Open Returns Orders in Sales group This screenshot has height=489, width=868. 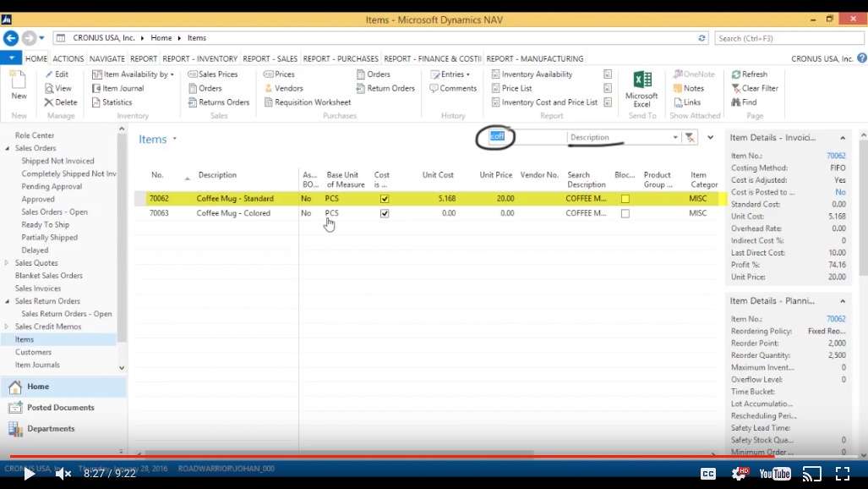pyautogui.click(x=219, y=102)
